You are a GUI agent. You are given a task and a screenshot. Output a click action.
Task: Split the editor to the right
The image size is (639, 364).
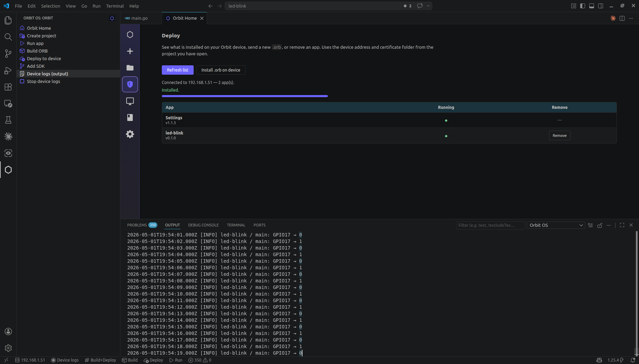tap(622, 18)
